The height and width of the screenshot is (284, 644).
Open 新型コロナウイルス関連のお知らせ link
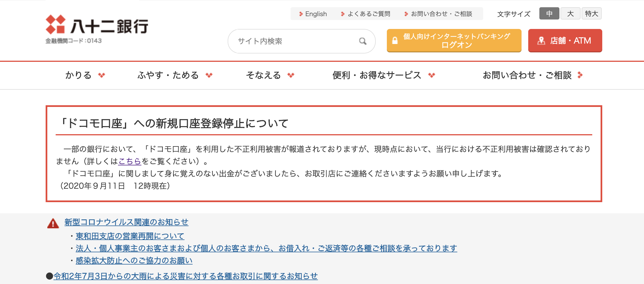pos(126,222)
